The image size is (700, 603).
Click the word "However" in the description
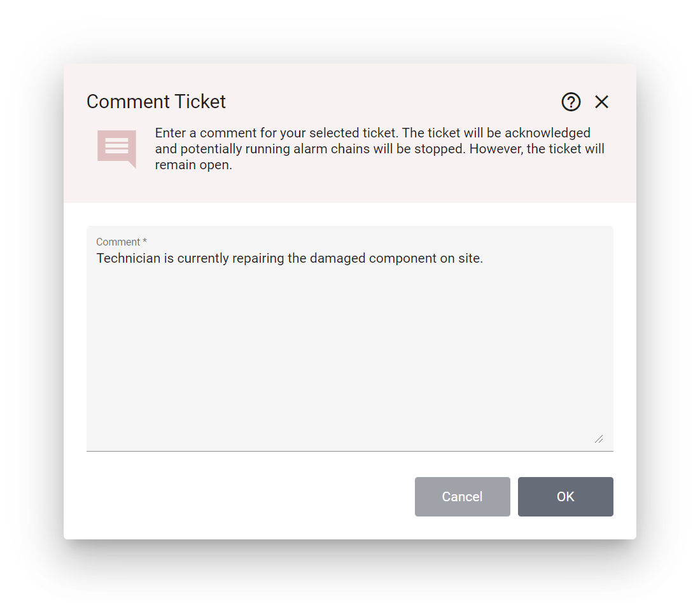[x=496, y=149]
